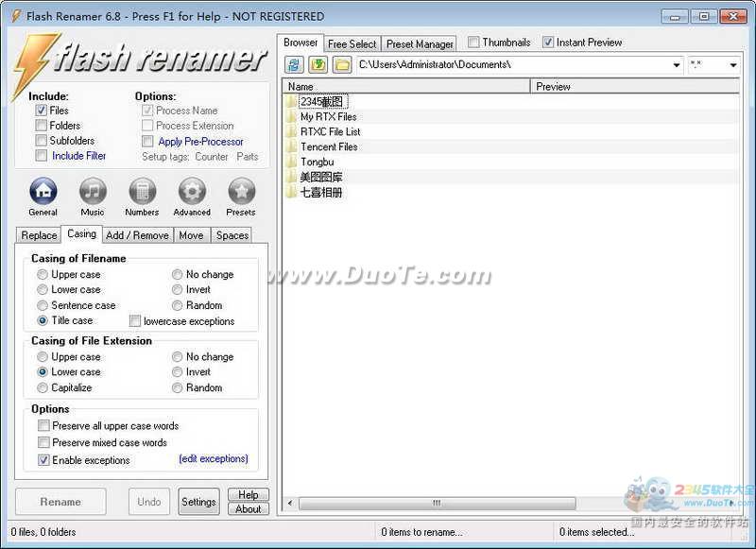756x549 pixels.
Task: Select filename Random radio button
Action: tap(177, 305)
